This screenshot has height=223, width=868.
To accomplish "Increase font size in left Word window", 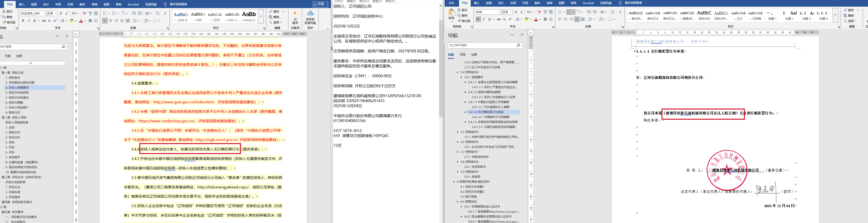I will click(x=61, y=14).
